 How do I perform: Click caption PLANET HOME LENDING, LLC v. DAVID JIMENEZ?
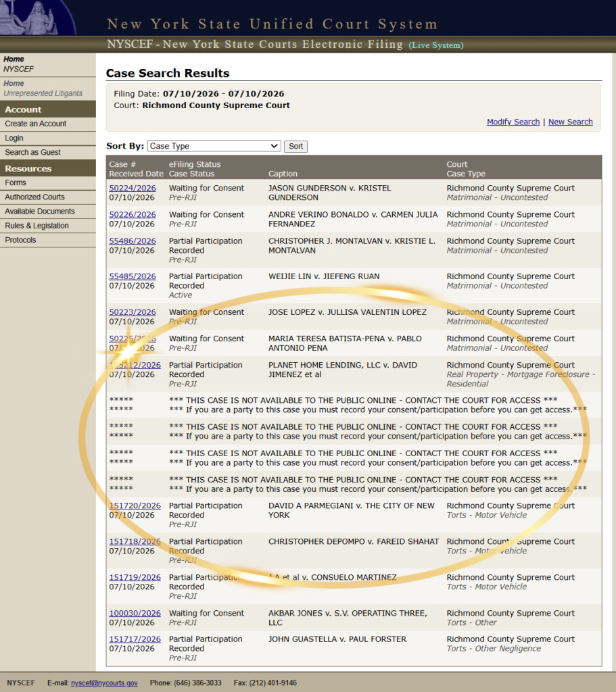click(343, 370)
